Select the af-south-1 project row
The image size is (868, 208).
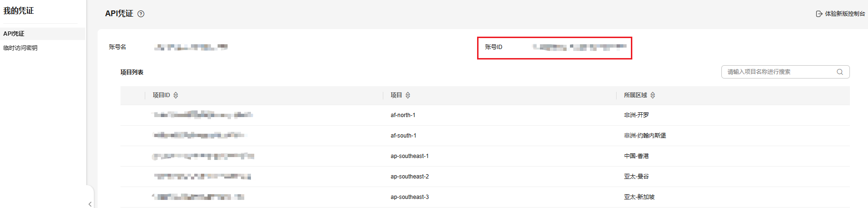(x=403, y=136)
